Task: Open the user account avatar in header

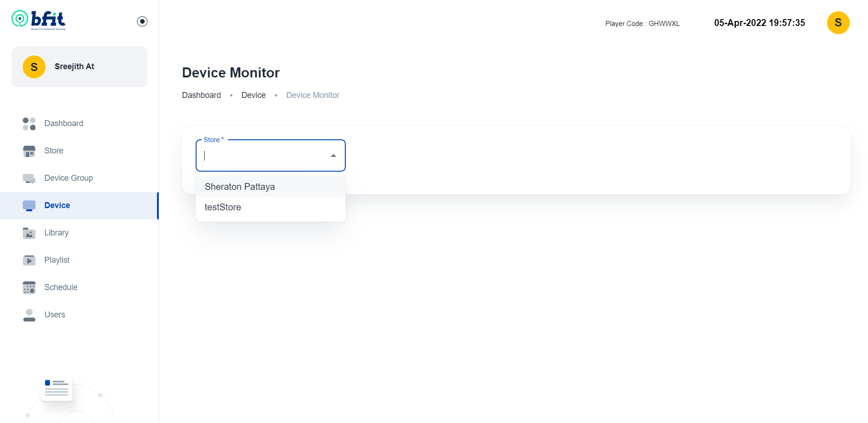Action: coord(838,23)
